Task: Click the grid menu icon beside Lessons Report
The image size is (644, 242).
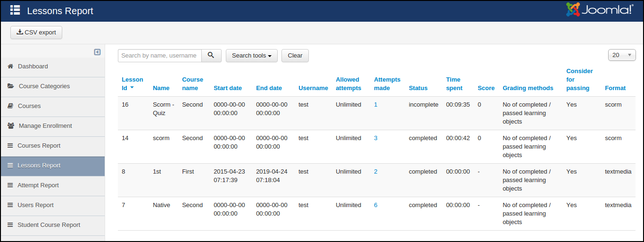Action: 15,10
